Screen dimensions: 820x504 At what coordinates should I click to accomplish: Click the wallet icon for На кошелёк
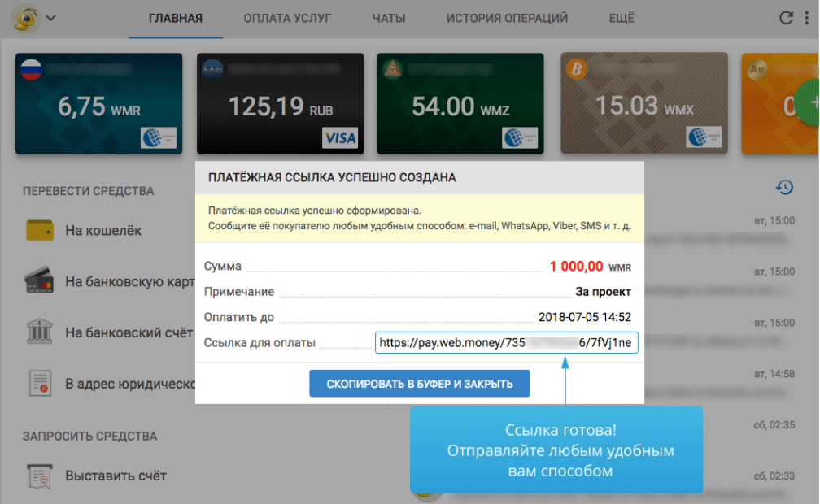[x=40, y=231]
